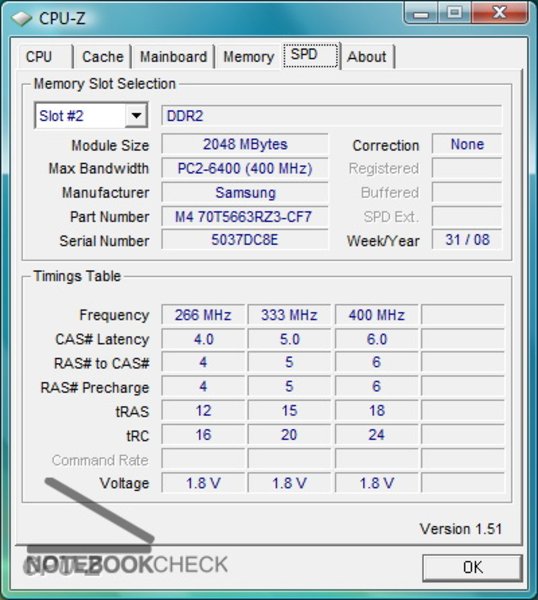Click part number M4 70T5663RZ3-CF7
This screenshot has width=538, height=600.
(x=245, y=217)
